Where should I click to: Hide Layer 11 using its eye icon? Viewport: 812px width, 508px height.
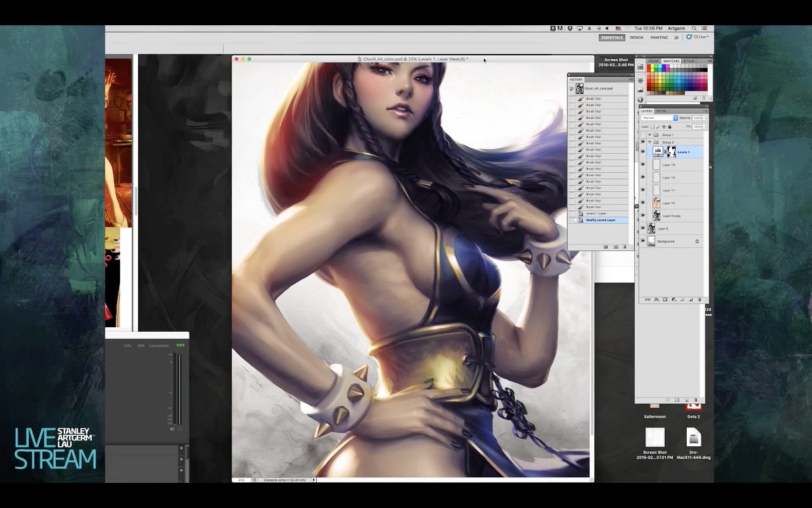point(643,190)
